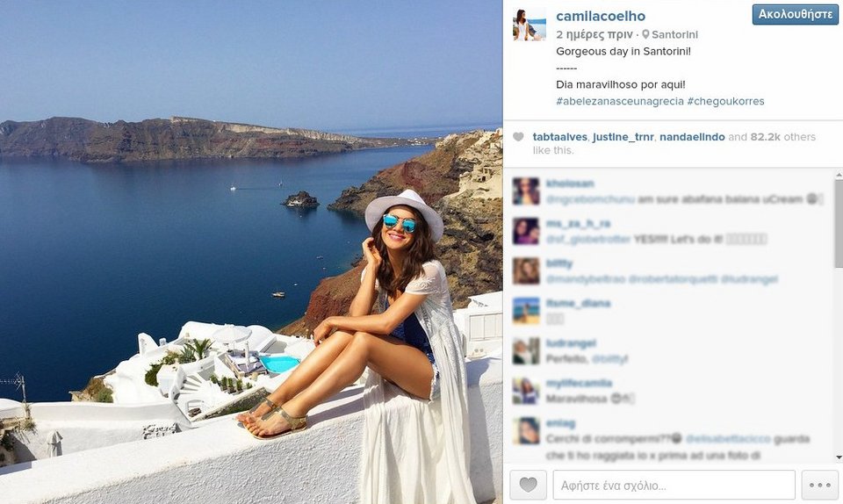Click the Ακολουθήστε follow button
Viewport: 843px width, 504px height.
[x=796, y=15]
